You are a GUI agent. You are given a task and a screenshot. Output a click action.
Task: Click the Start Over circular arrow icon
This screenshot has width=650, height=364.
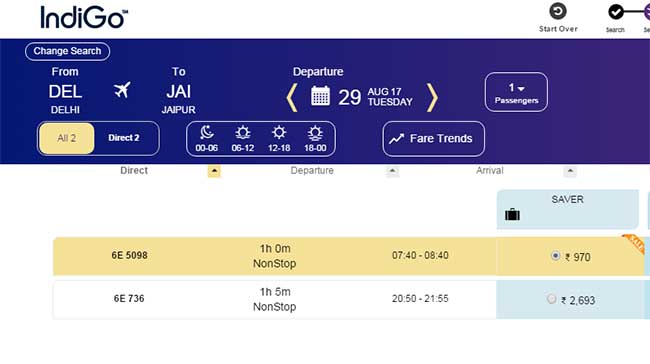click(558, 11)
